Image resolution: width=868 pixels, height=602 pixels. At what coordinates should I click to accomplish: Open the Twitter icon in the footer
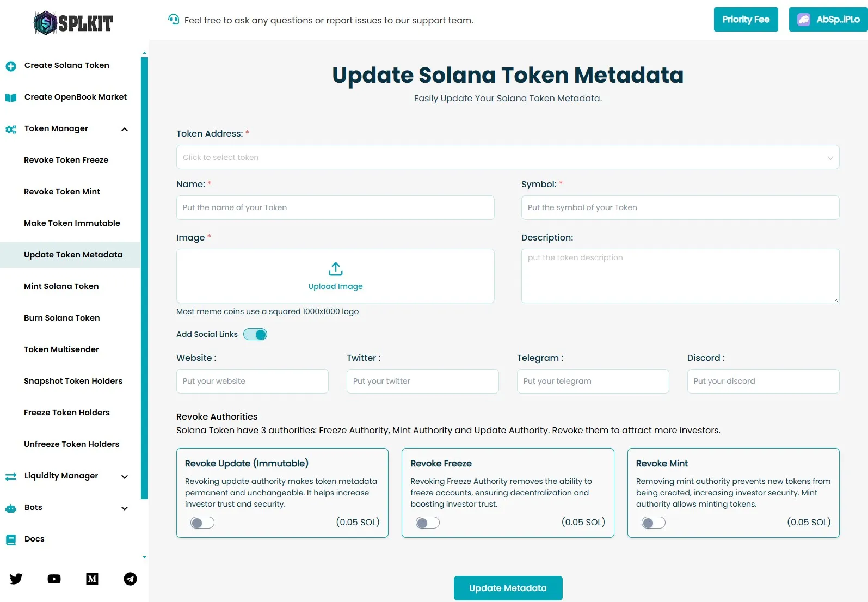tap(16, 579)
